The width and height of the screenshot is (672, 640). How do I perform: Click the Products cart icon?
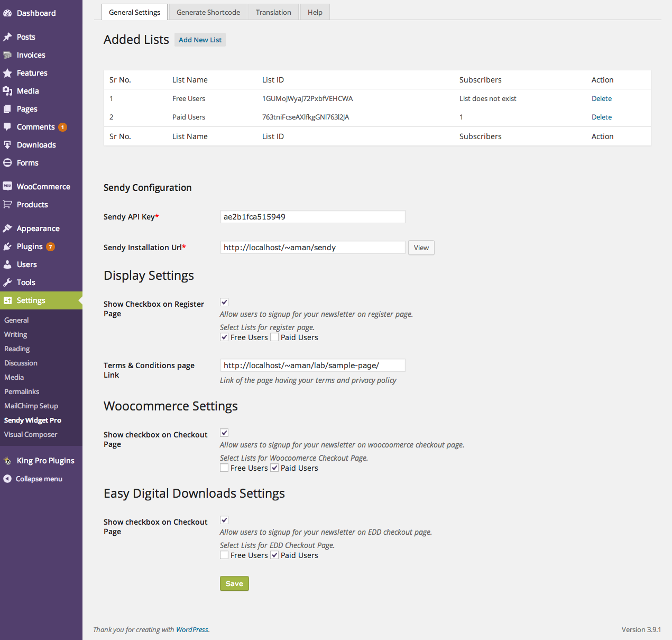click(7, 205)
